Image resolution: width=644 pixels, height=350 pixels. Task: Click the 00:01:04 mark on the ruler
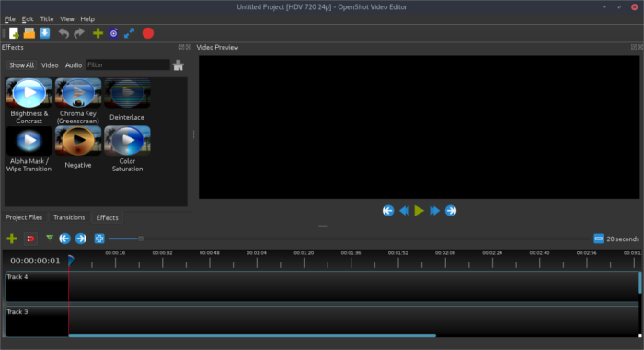[257, 253]
